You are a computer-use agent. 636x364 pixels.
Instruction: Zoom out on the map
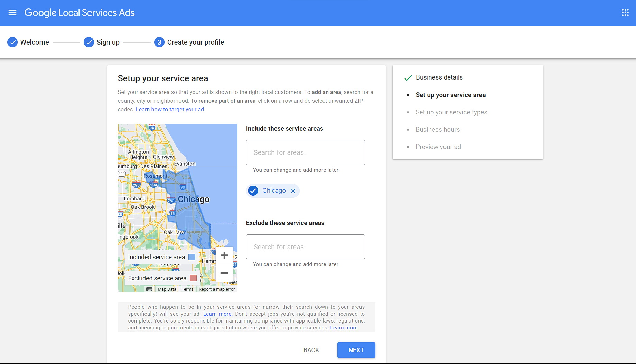tap(224, 273)
